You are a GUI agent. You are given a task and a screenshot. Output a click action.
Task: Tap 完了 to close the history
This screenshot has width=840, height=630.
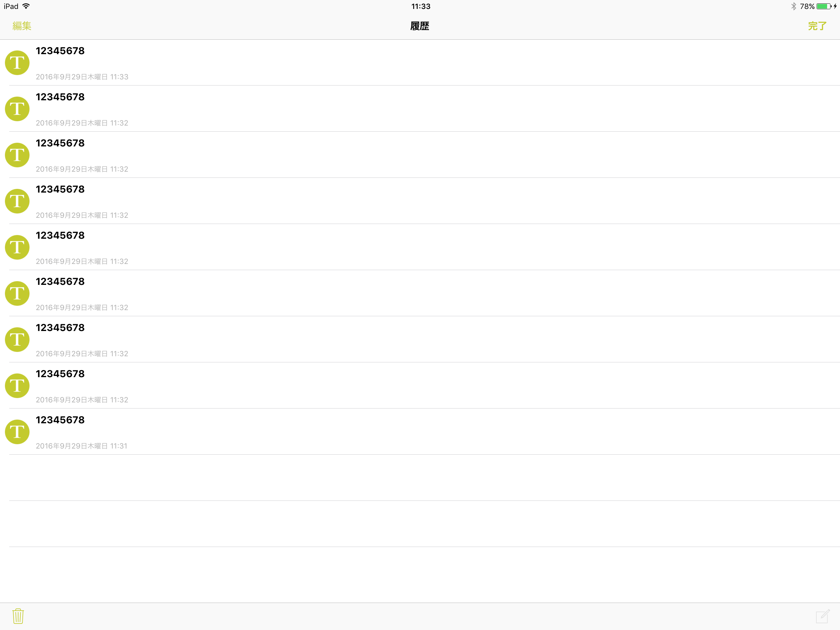pos(817,26)
